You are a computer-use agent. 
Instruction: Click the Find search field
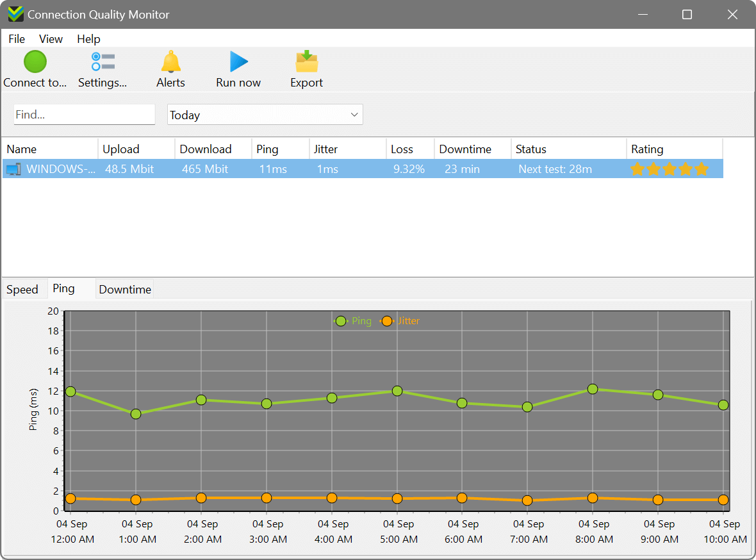84,114
